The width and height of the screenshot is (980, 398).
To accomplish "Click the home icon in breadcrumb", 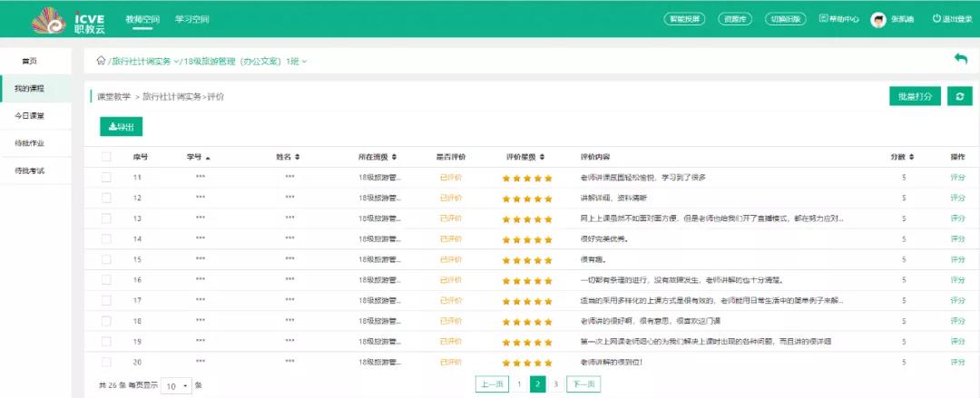I will pos(101,61).
